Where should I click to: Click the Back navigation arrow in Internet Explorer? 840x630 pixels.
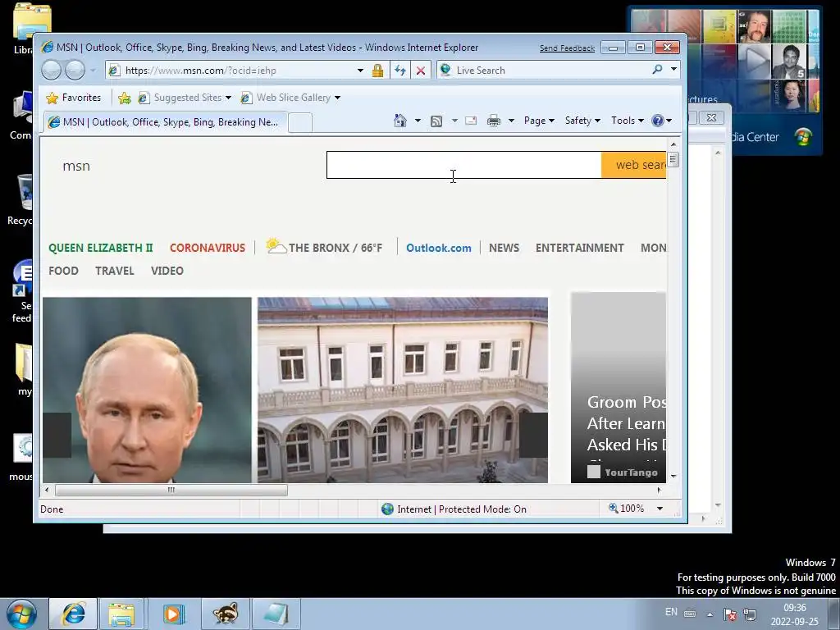51,71
